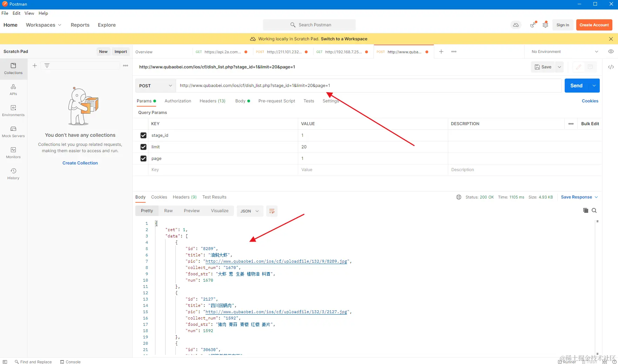Open Query Params column options menu
Viewport: 618px width, 364px height.
(x=571, y=124)
